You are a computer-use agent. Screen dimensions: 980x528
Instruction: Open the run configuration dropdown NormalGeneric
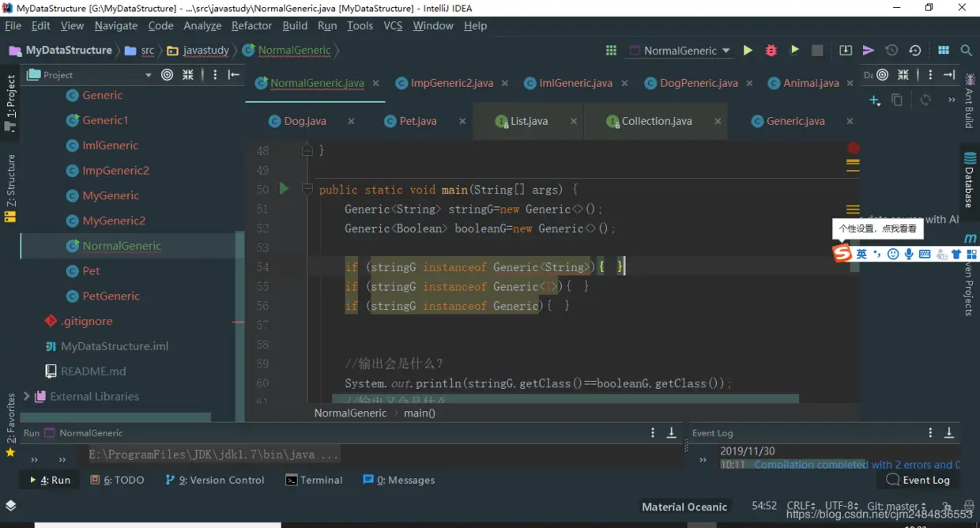[680, 51]
